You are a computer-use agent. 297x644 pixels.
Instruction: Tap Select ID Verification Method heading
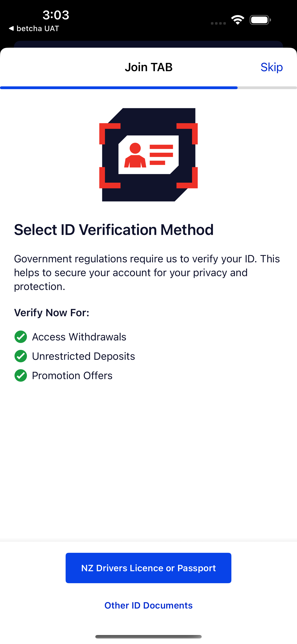click(114, 229)
